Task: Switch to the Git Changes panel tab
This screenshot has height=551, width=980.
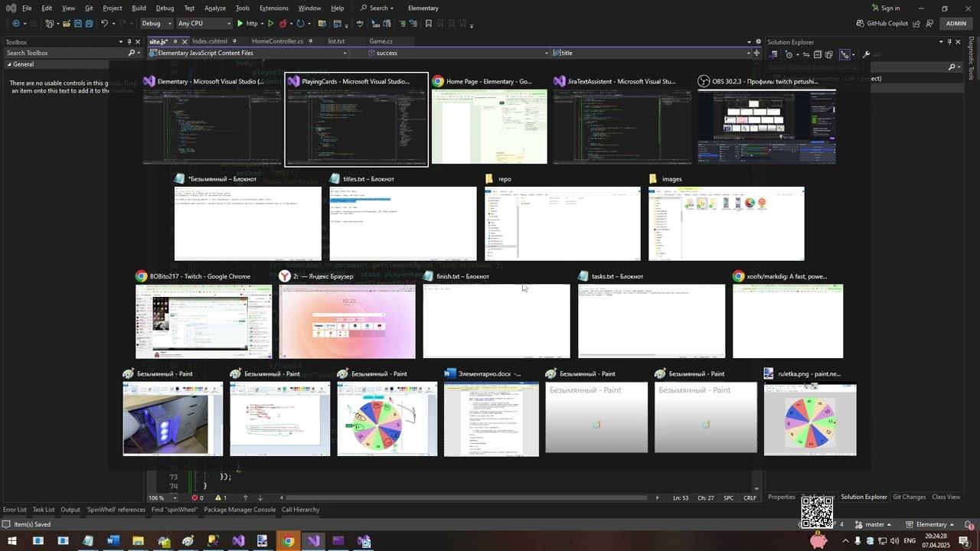Action: pyautogui.click(x=909, y=497)
